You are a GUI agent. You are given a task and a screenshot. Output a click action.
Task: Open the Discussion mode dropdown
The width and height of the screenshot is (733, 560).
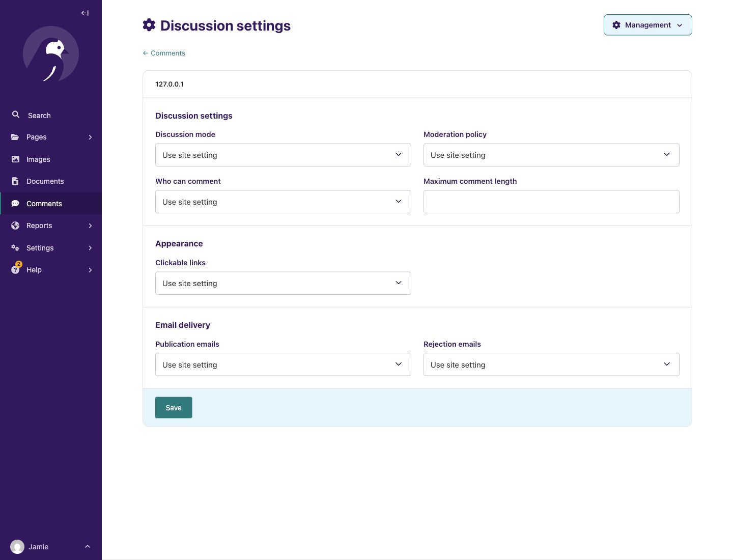tap(283, 155)
